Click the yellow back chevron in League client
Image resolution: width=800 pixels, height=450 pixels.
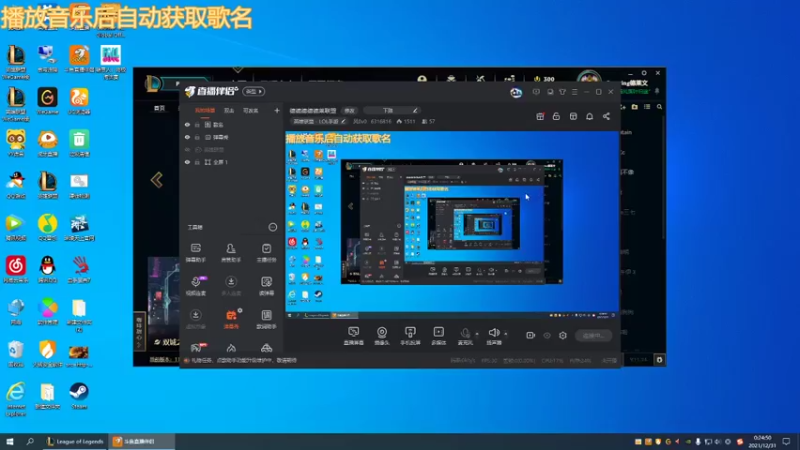tap(157, 180)
